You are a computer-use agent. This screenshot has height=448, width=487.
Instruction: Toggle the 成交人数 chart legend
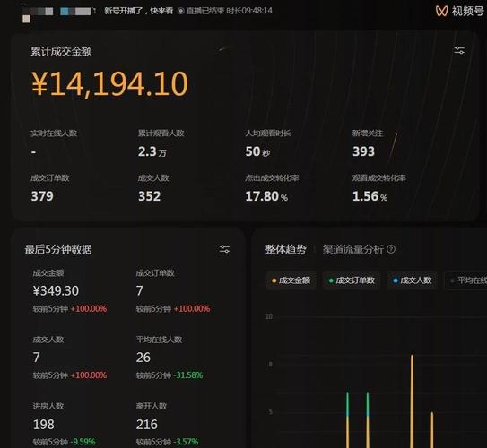coord(413,280)
